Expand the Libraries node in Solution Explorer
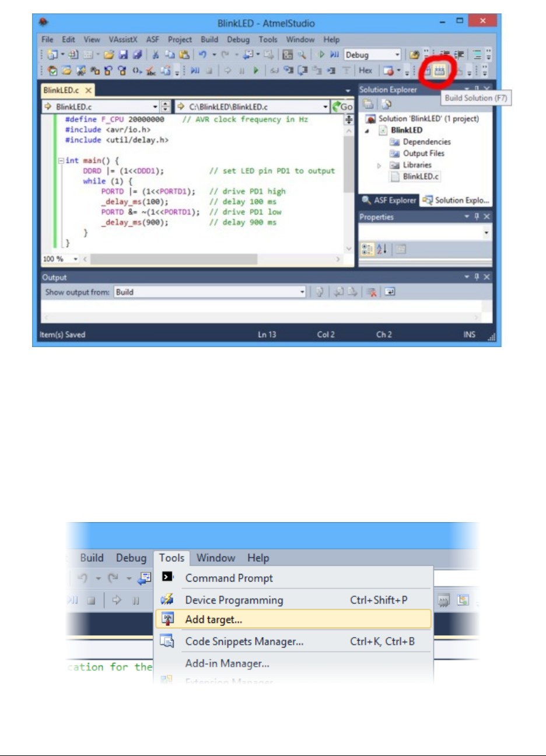Image resolution: width=546 pixels, height=756 pixels. click(x=379, y=166)
